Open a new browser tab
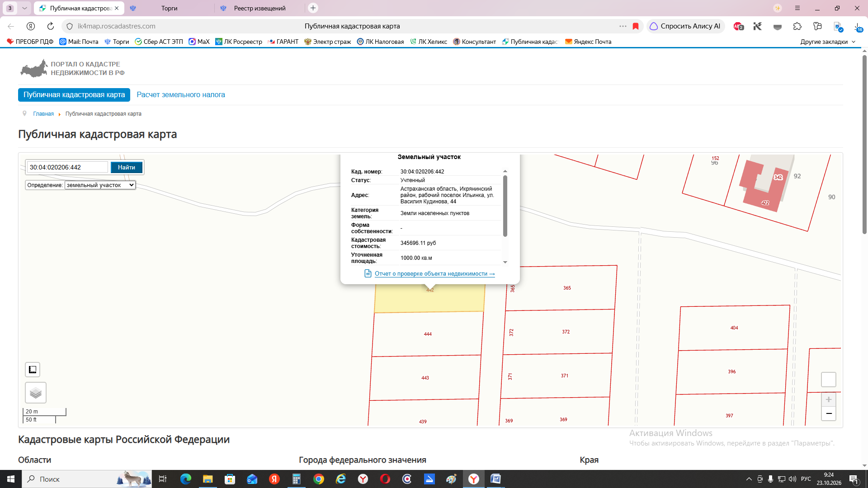 pos(313,8)
